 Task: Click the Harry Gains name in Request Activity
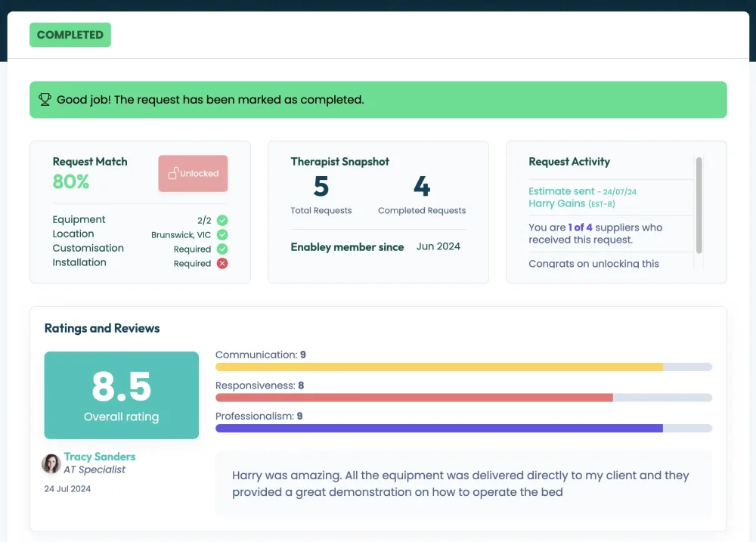tap(556, 203)
